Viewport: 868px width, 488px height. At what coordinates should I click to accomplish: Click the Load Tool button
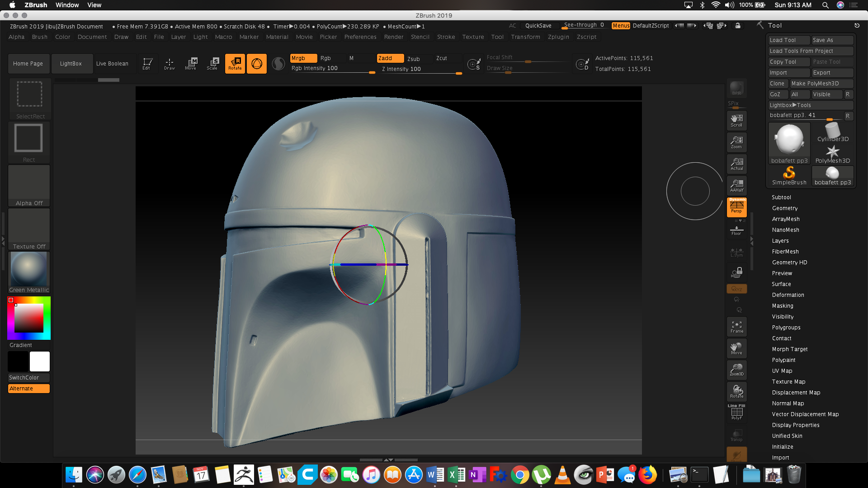coord(789,40)
